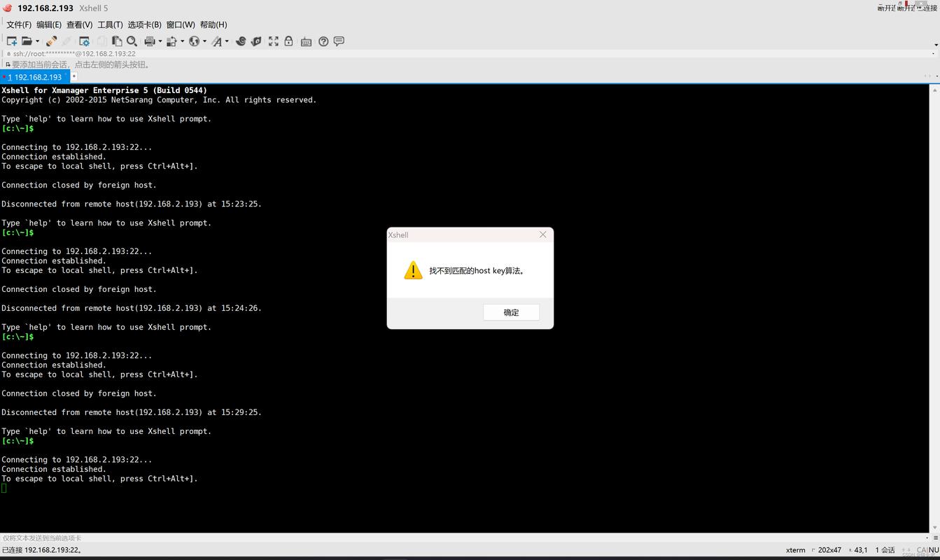940x560 pixels.
Task: Click the add current session arrow icon
Action: pyautogui.click(x=8, y=64)
